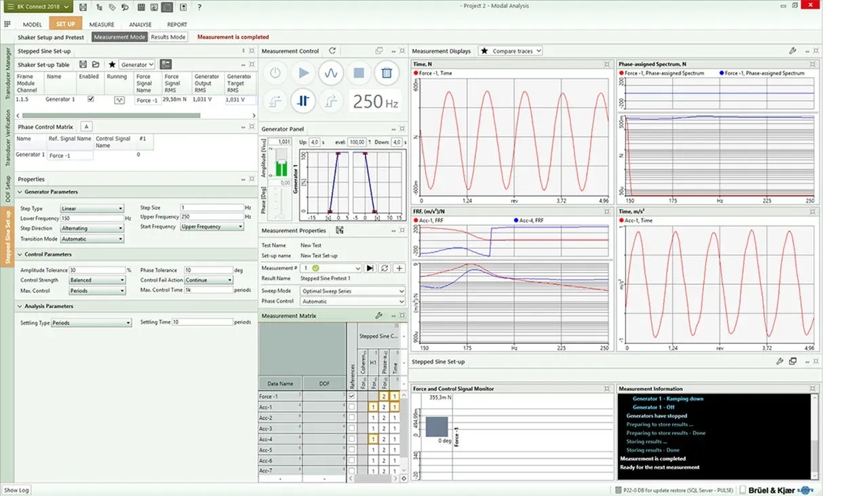The height and width of the screenshot is (496, 868).
Task: Open the Sweep Mode dropdown
Action: [351, 290]
